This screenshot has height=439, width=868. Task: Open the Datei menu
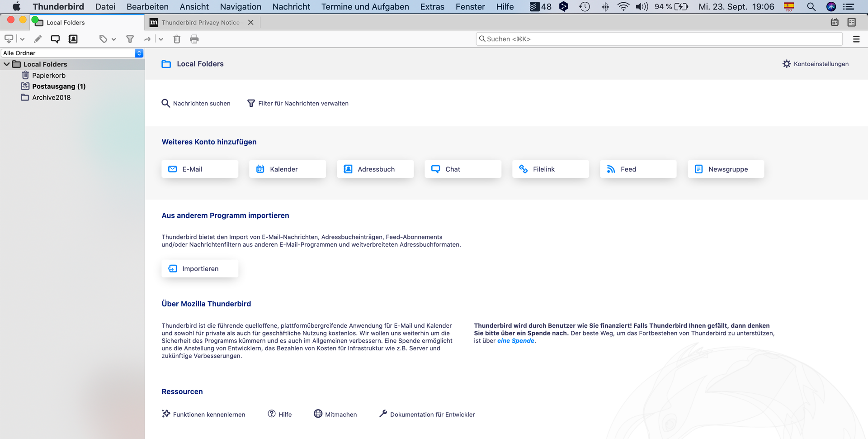(105, 7)
